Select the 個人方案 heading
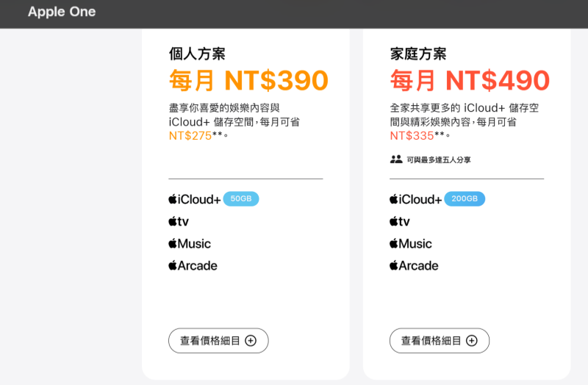Image resolution: width=588 pixels, height=385 pixels. click(x=197, y=54)
